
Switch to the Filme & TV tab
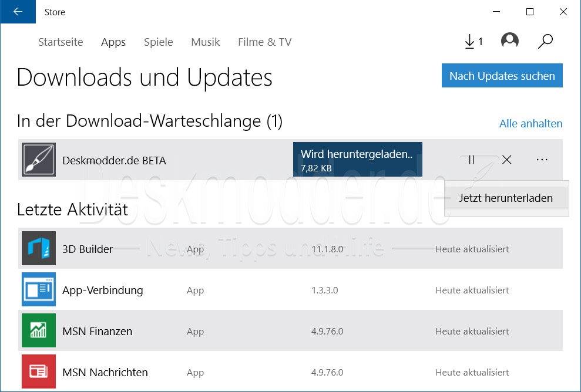coord(264,42)
